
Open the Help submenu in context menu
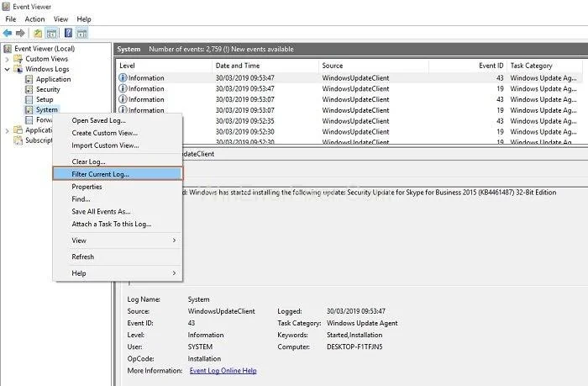pyautogui.click(x=117, y=273)
